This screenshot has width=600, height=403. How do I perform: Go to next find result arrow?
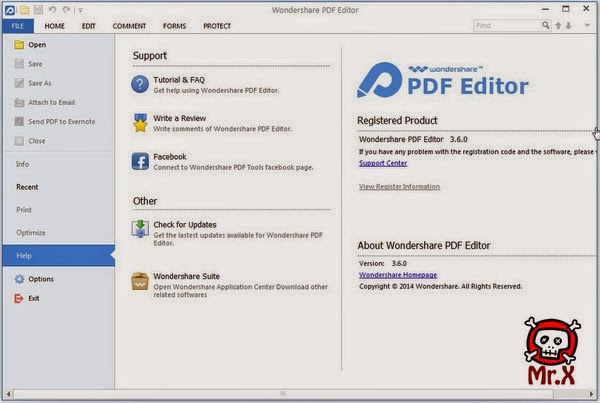tap(569, 26)
